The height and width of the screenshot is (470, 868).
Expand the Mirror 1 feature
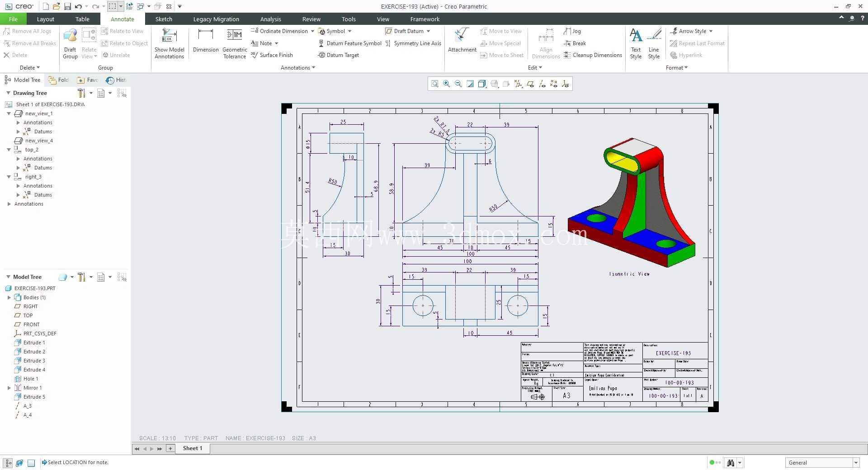[x=9, y=388]
